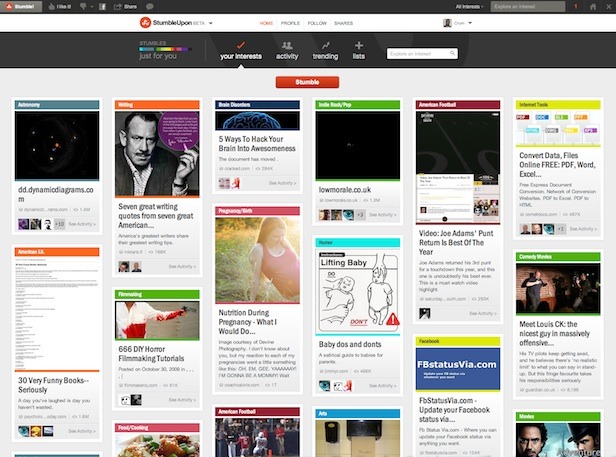
Task: Switch to the activity tab
Action: coord(287,50)
